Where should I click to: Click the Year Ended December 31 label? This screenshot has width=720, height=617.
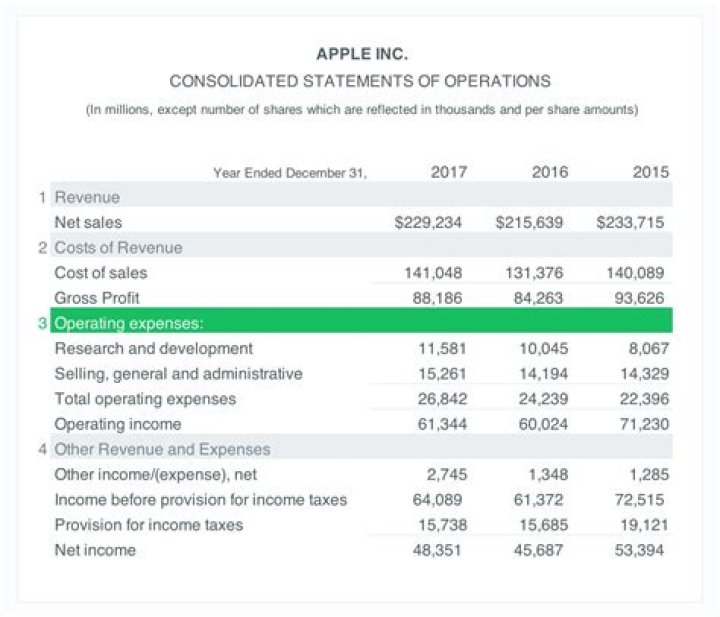click(x=290, y=173)
